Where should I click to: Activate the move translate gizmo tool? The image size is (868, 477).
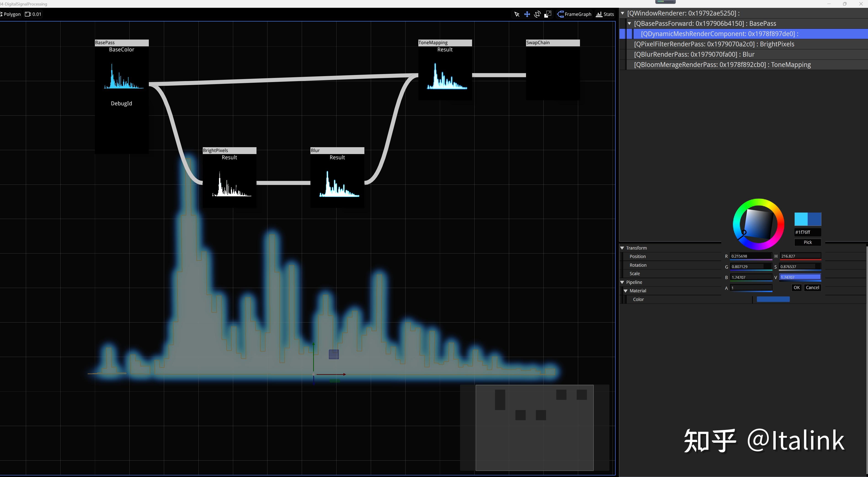click(527, 14)
